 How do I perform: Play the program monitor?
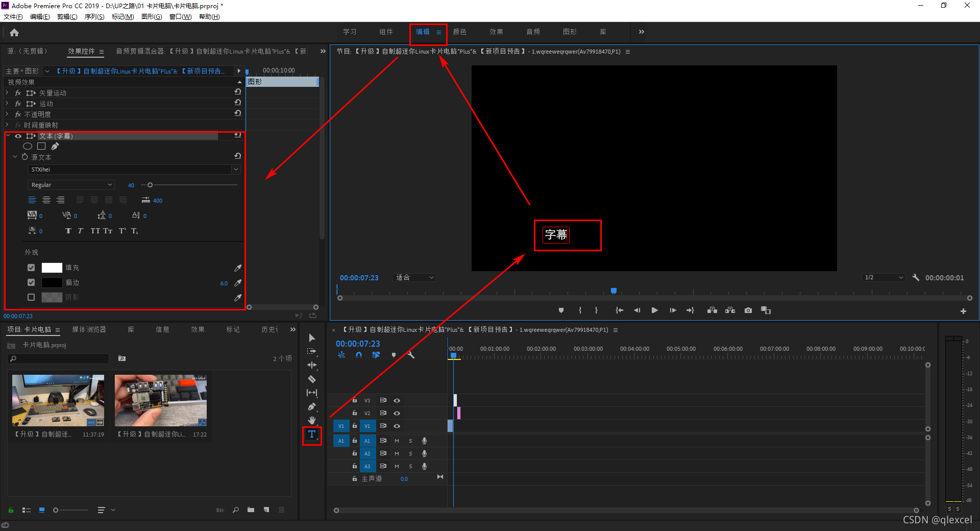pos(654,310)
